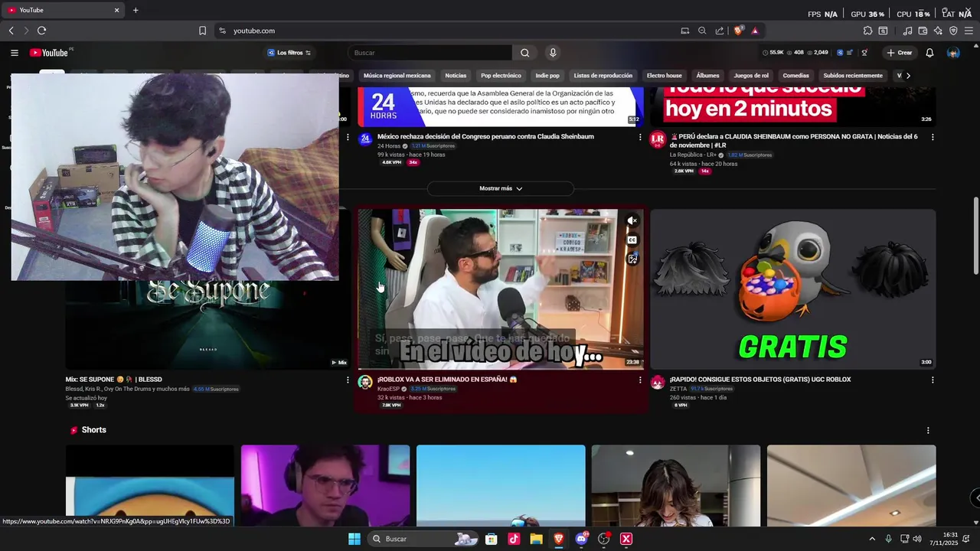Open options for PERÚ declara video

[x=933, y=137]
